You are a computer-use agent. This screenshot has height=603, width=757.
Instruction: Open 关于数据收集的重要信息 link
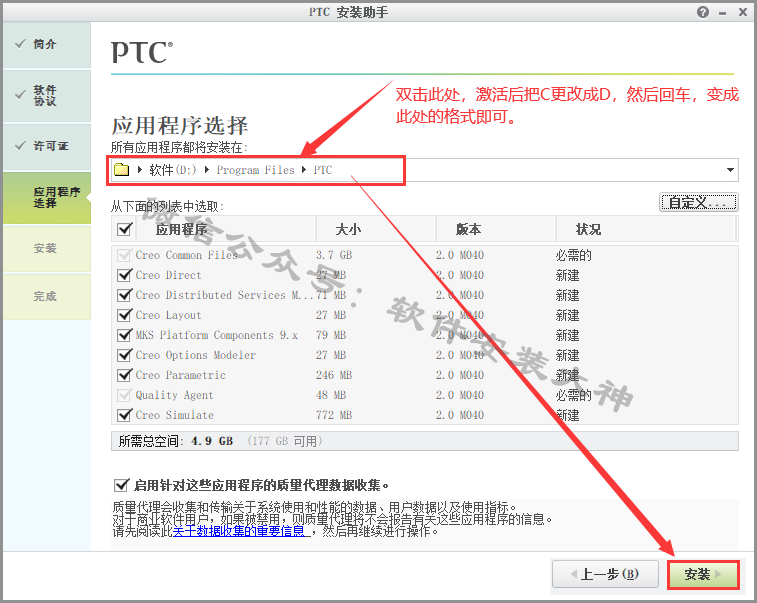tap(239, 532)
